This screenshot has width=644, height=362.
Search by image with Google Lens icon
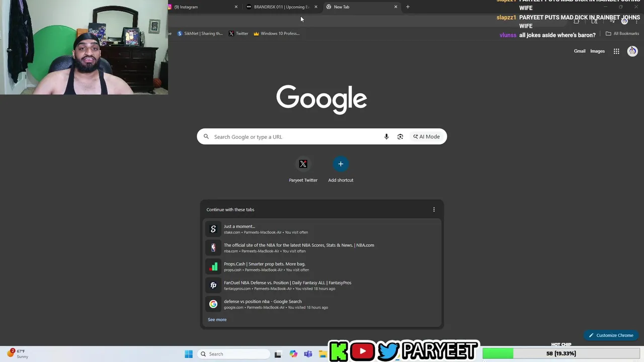(x=400, y=137)
